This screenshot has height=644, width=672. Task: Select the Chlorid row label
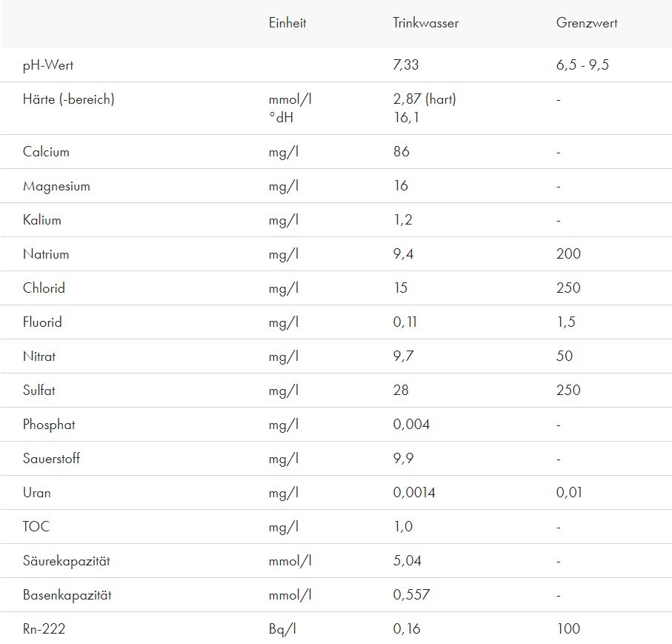click(x=44, y=288)
